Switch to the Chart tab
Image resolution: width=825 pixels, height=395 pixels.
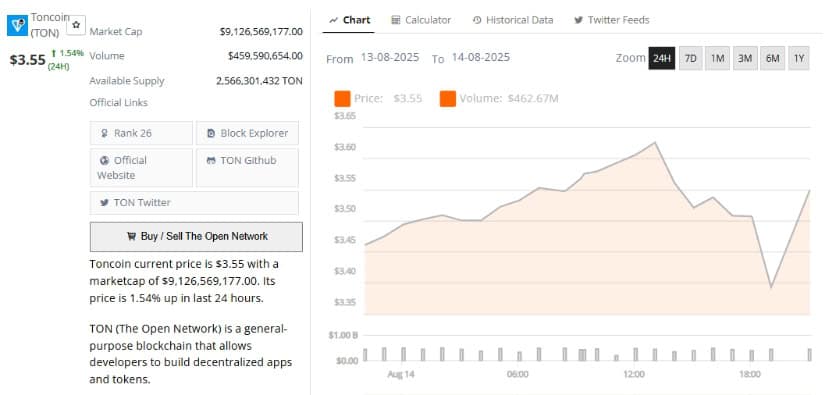pyautogui.click(x=349, y=21)
